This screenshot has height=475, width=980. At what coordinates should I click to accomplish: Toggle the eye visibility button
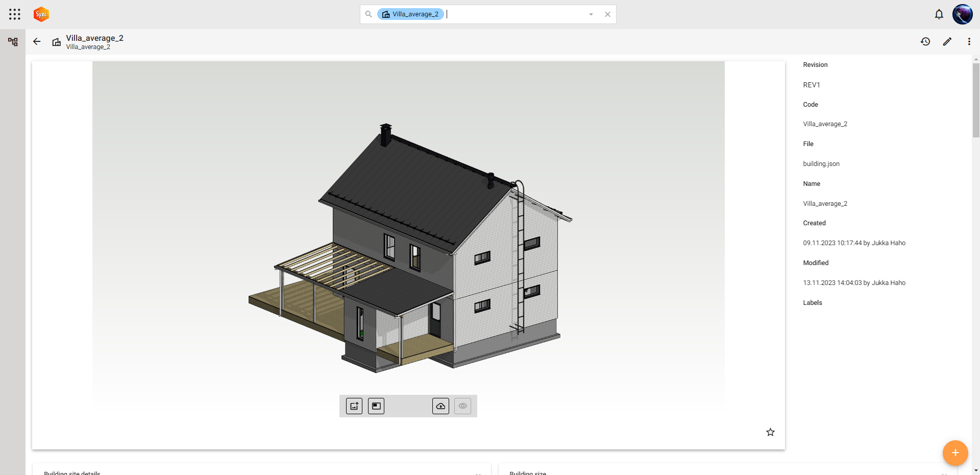tap(462, 406)
